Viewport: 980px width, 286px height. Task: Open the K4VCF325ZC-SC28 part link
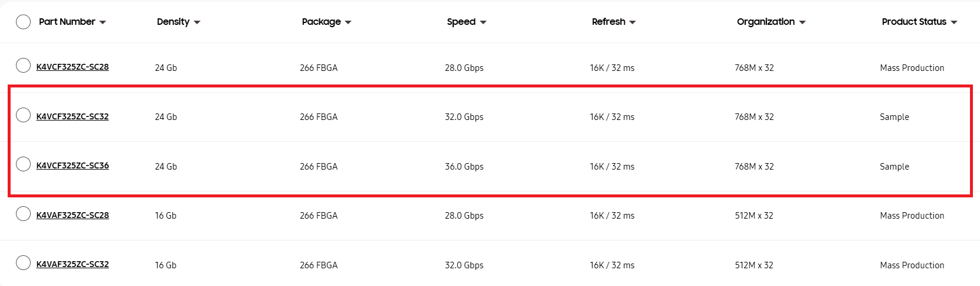click(73, 67)
